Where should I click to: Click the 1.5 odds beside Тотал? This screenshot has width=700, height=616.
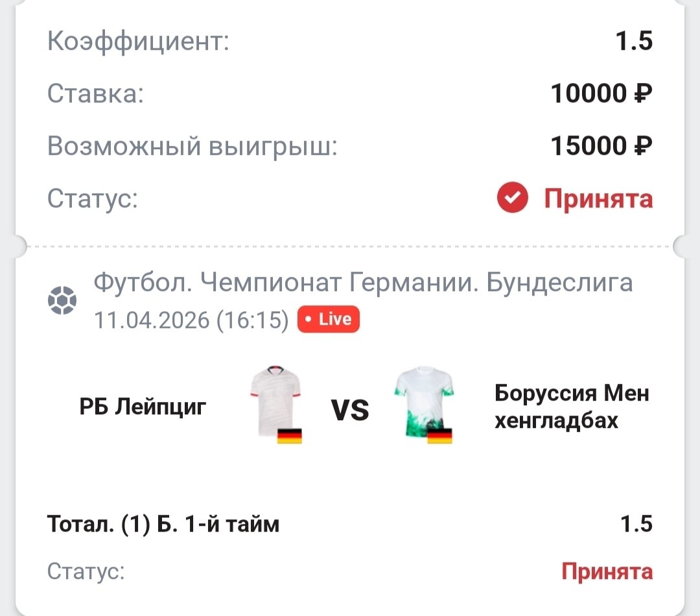[x=636, y=523]
